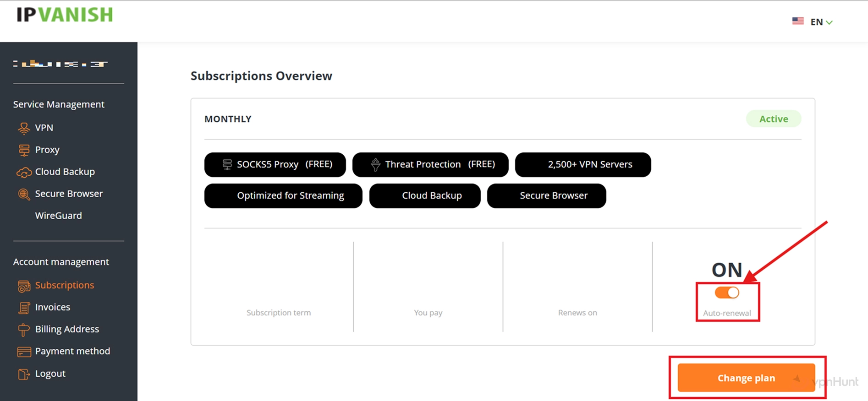Open WireGuard in Service Management
868x401 pixels.
(x=58, y=216)
